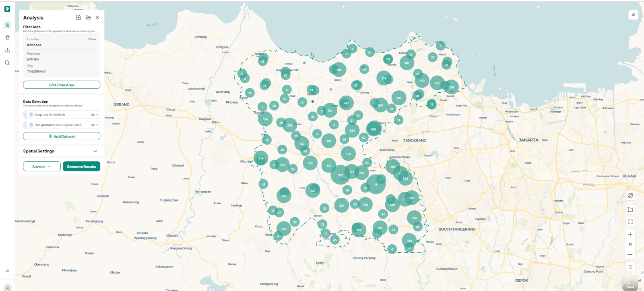
Task: Create a new analysis file
Action: (78, 17)
